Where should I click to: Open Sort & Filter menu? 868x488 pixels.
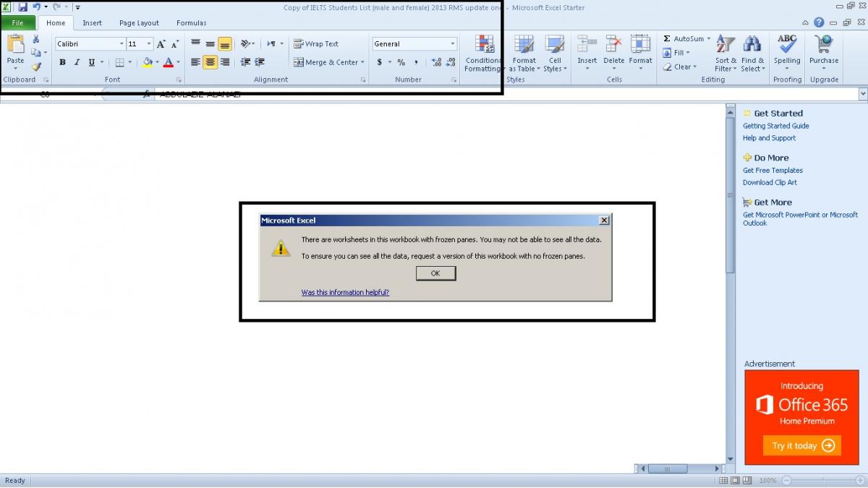click(726, 53)
